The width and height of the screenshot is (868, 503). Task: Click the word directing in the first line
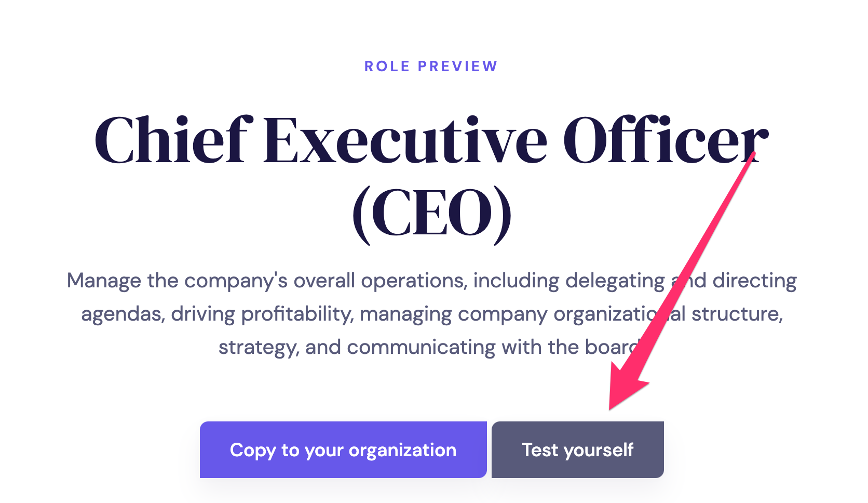(x=754, y=281)
